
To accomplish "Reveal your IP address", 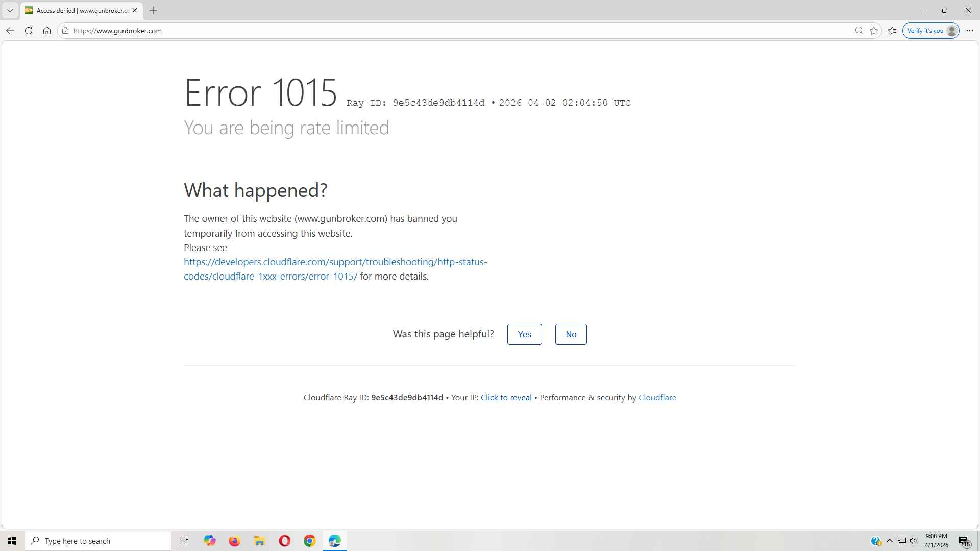I will coord(506,397).
